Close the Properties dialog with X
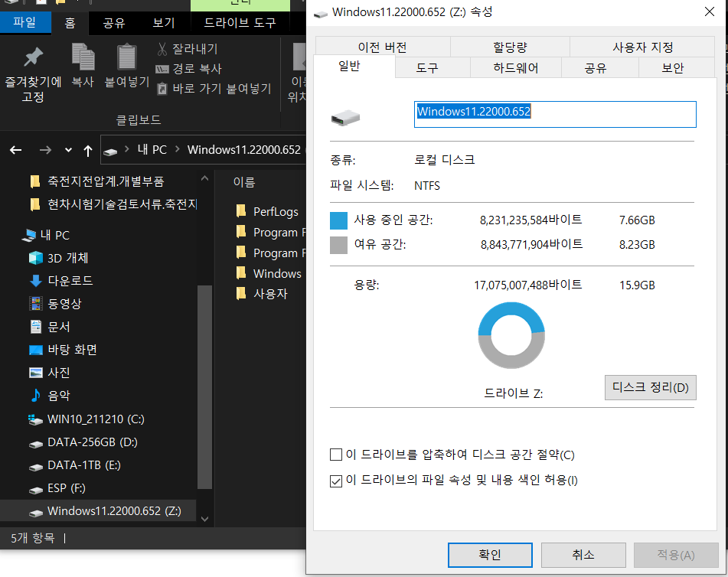The image size is (728, 577). click(710, 11)
